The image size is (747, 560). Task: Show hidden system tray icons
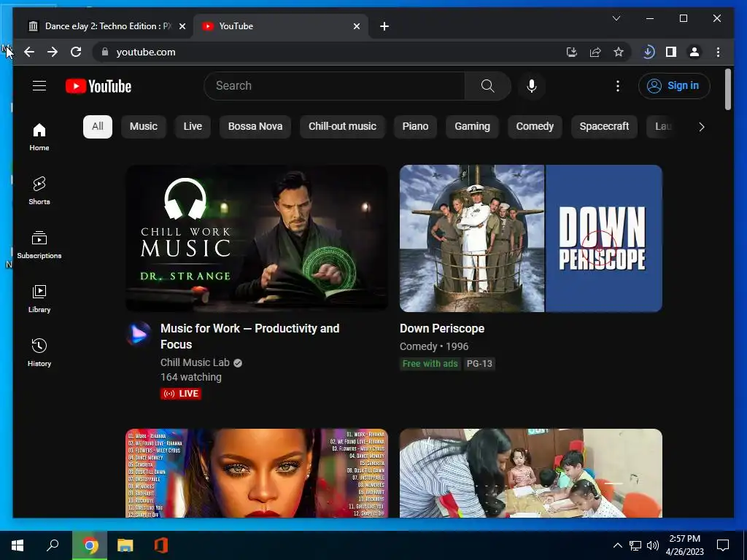617,545
